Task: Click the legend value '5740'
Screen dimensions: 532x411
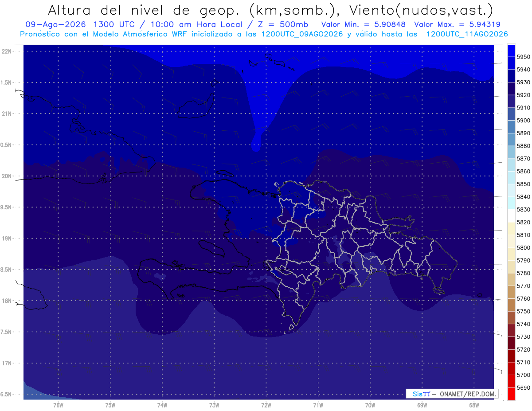Action: coord(524,324)
